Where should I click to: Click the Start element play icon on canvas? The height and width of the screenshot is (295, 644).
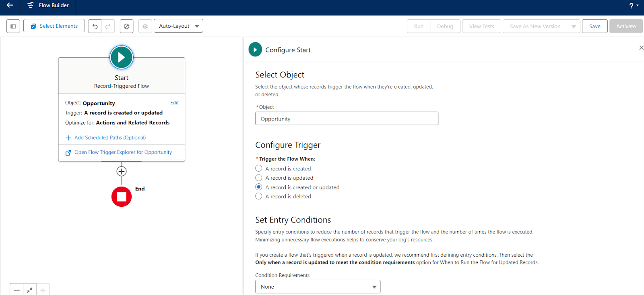(x=122, y=57)
